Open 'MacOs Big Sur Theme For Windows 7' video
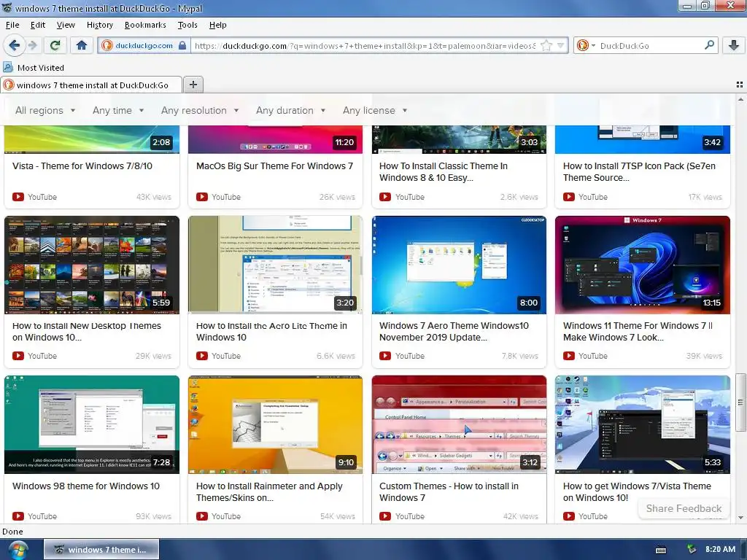The height and width of the screenshot is (560, 747). (x=274, y=166)
